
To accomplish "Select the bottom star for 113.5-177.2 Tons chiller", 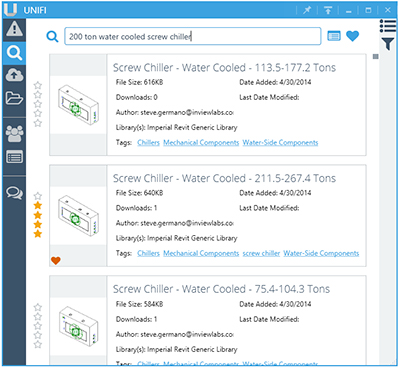I will point(38,123).
